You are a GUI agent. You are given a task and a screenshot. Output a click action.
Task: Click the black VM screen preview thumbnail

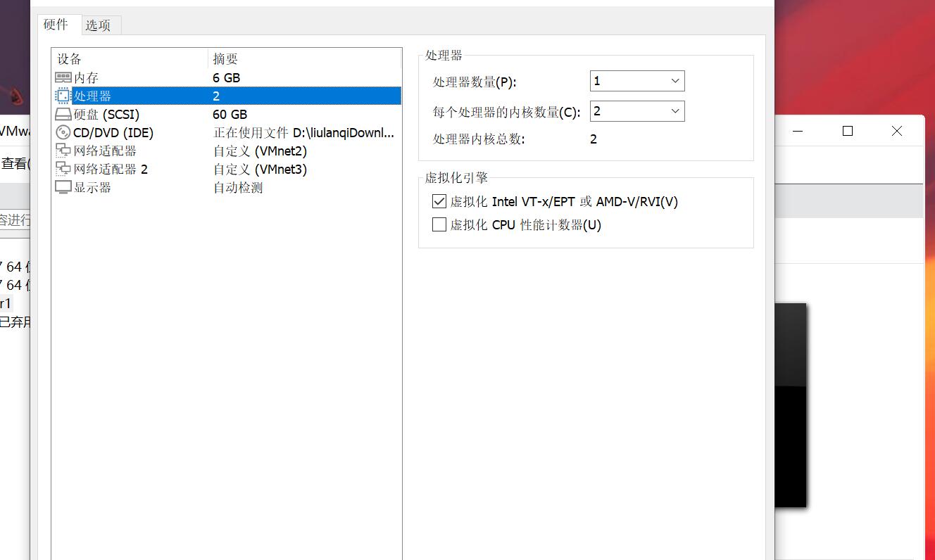(x=791, y=405)
